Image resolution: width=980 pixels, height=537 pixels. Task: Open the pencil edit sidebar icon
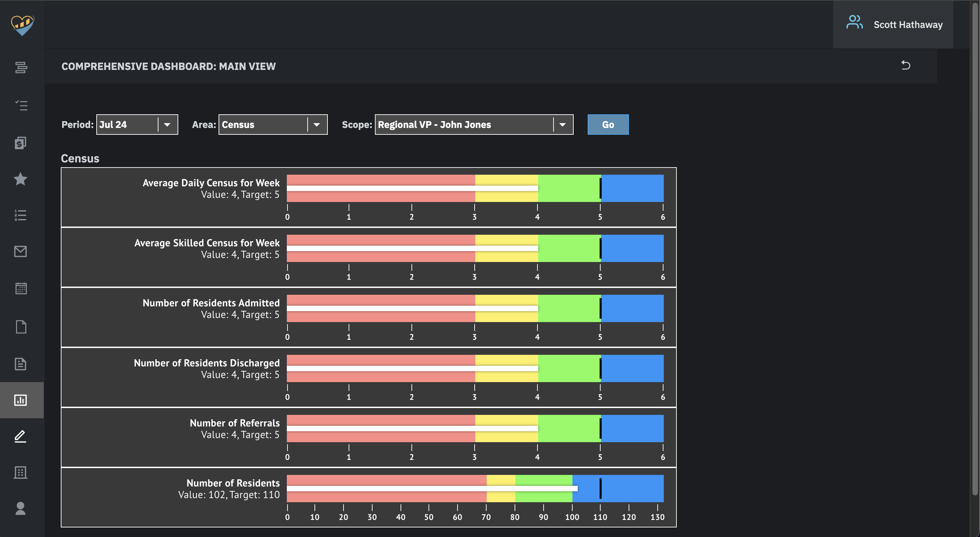(x=20, y=436)
